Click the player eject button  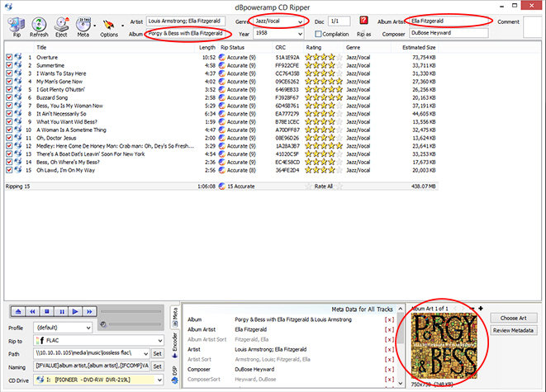(x=18, y=312)
